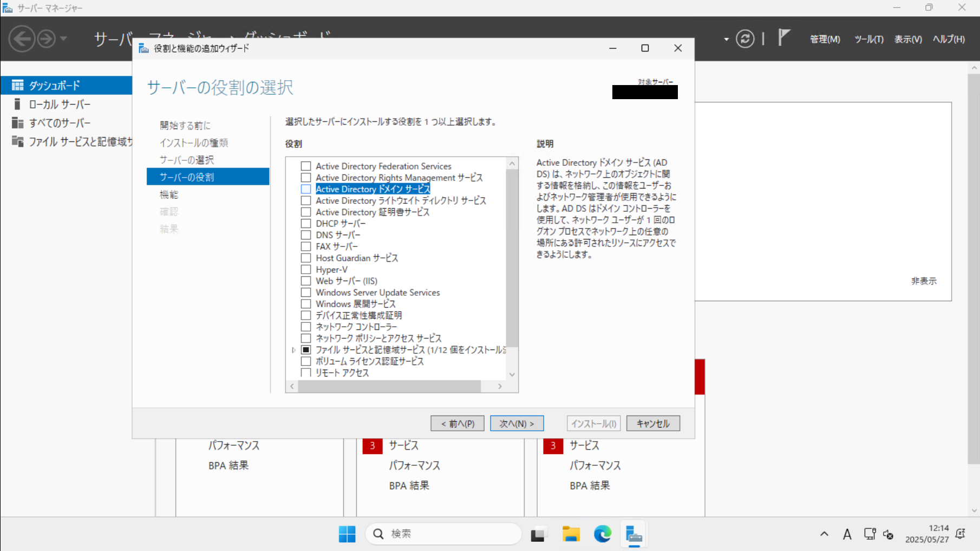The width and height of the screenshot is (980, 551).
Task: Show hidden system tray icons
Action: point(824,534)
